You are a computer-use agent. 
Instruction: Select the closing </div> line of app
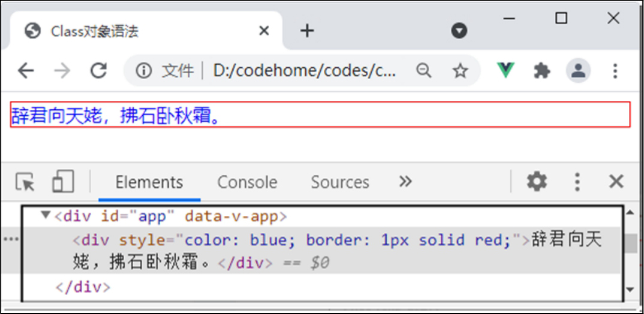click(83, 288)
